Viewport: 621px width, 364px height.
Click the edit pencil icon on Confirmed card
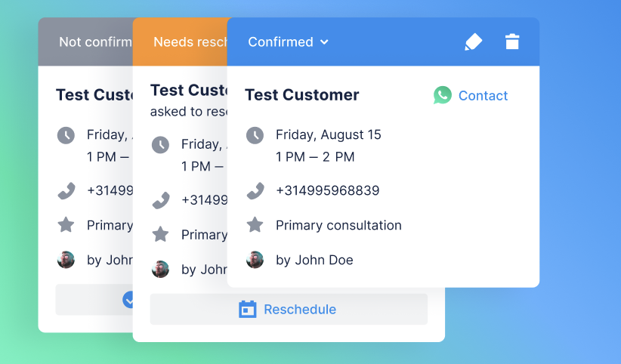pyautogui.click(x=473, y=42)
